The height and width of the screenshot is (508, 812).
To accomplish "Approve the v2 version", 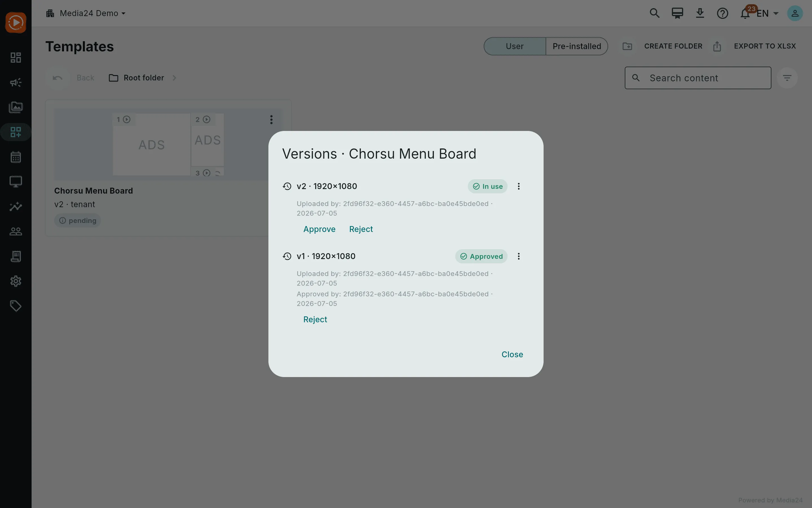I will [319, 229].
